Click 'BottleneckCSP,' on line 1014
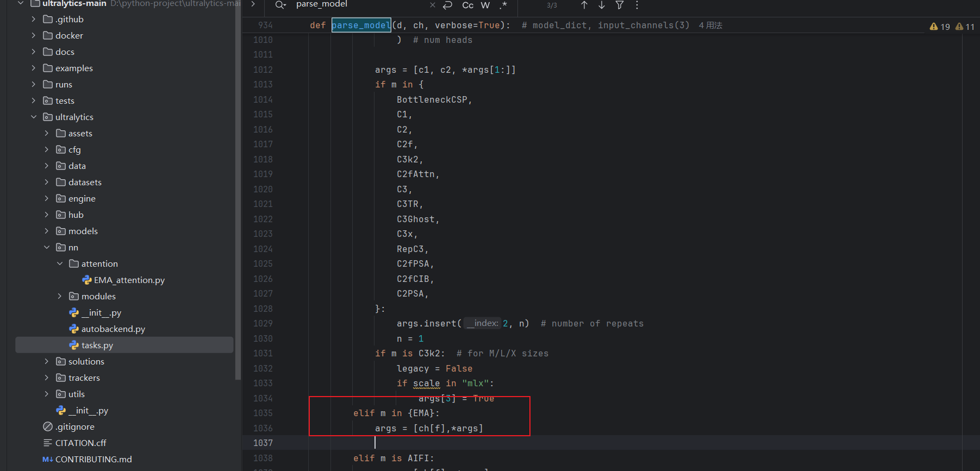 [x=434, y=100]
